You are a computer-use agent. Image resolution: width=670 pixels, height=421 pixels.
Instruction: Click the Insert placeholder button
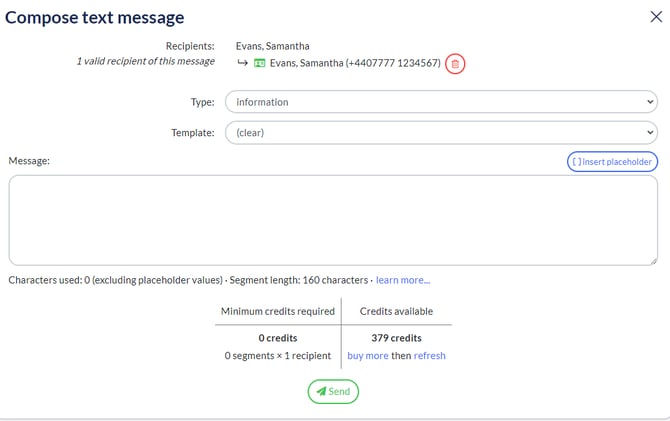(612, 162)
